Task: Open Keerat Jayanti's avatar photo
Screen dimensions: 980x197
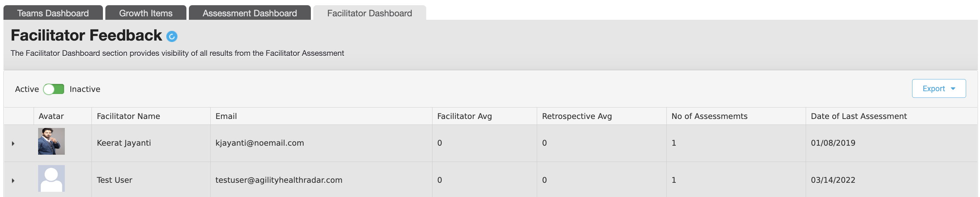Action: (51, 142)
